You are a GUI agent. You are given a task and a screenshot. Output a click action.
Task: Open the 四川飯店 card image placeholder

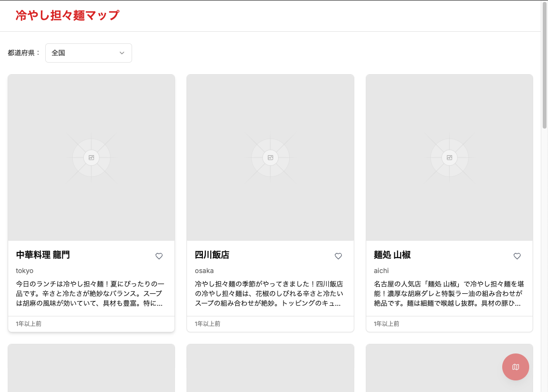(270, 157)
